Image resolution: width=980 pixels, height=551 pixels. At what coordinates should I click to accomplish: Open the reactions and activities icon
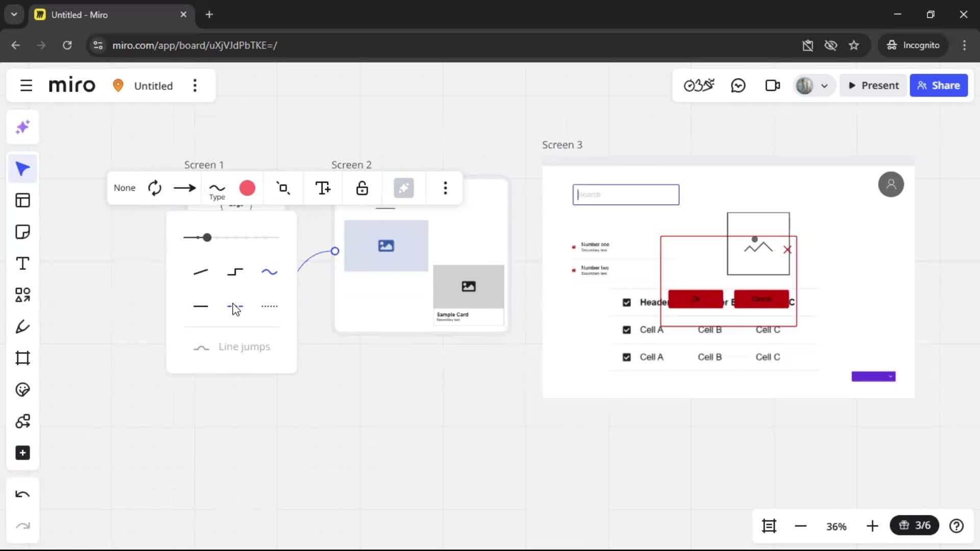click(699, 85)
